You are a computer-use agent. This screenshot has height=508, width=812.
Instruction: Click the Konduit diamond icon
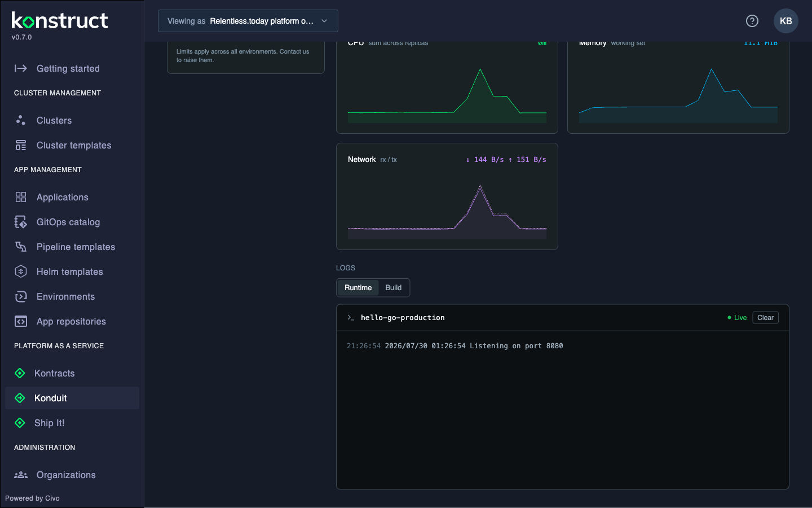(20, 398)
